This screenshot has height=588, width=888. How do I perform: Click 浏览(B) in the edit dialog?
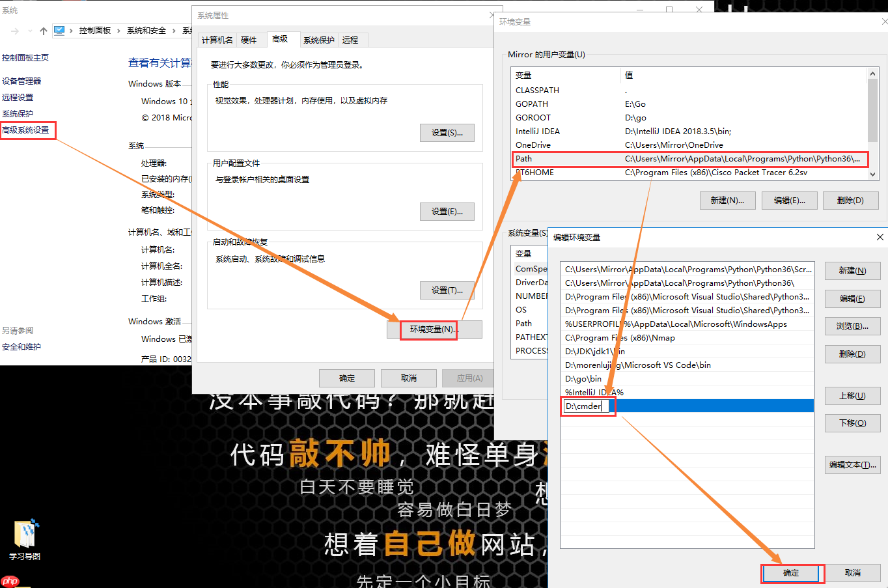(x=852, y=326)
